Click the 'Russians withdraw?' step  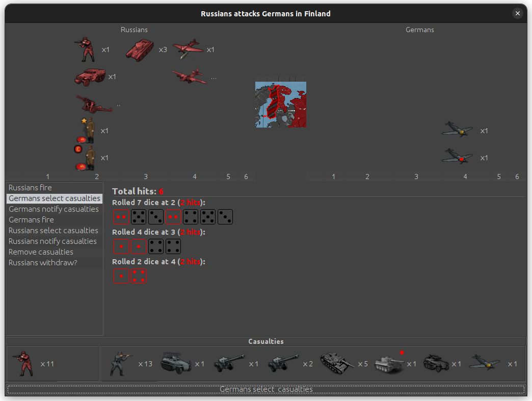[43, 263]
